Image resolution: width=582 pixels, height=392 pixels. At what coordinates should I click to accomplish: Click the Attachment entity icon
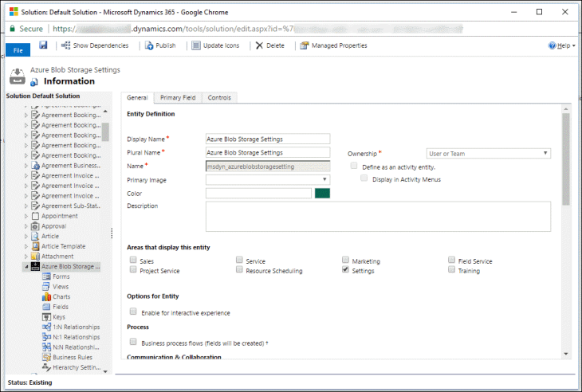(x=35, y=257)
